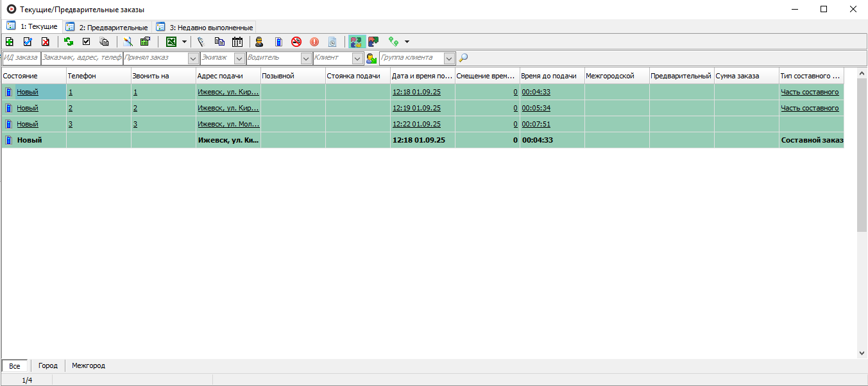Click the green map route icon
Image resolution: width=868 pixels, height=386 pixels.
click(x=393, y=42)
